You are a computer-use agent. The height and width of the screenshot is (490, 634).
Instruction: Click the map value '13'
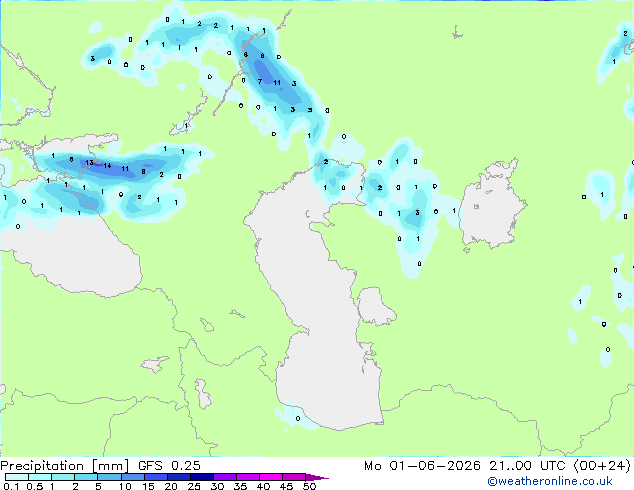click(89, 163)
